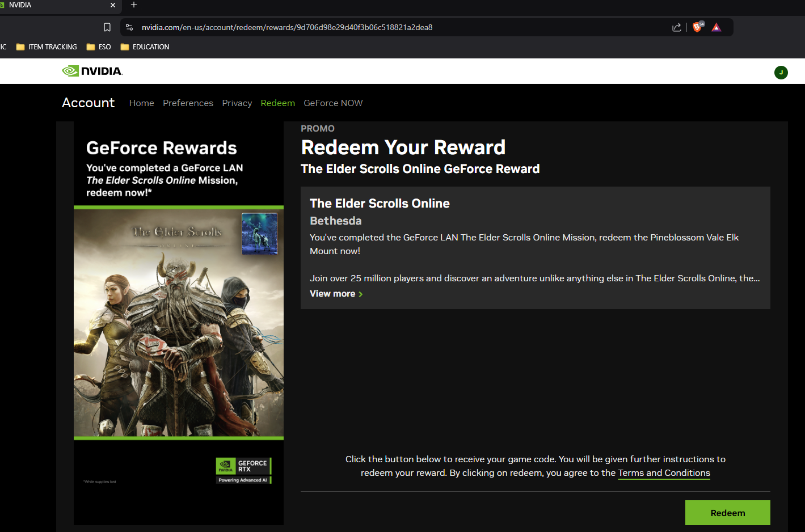The height and width of the screenshot is (532, 805).
Task: Open the Privacy account tab
Action: point(237,103)
